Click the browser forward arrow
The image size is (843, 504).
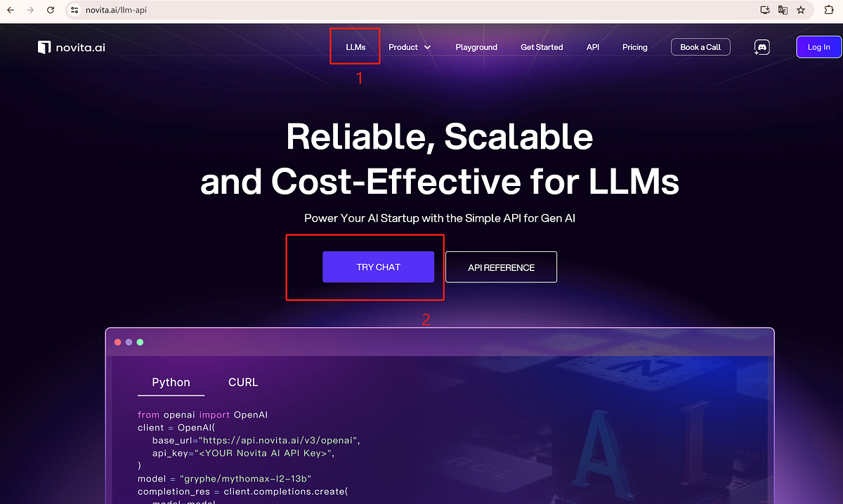[30, 11]
